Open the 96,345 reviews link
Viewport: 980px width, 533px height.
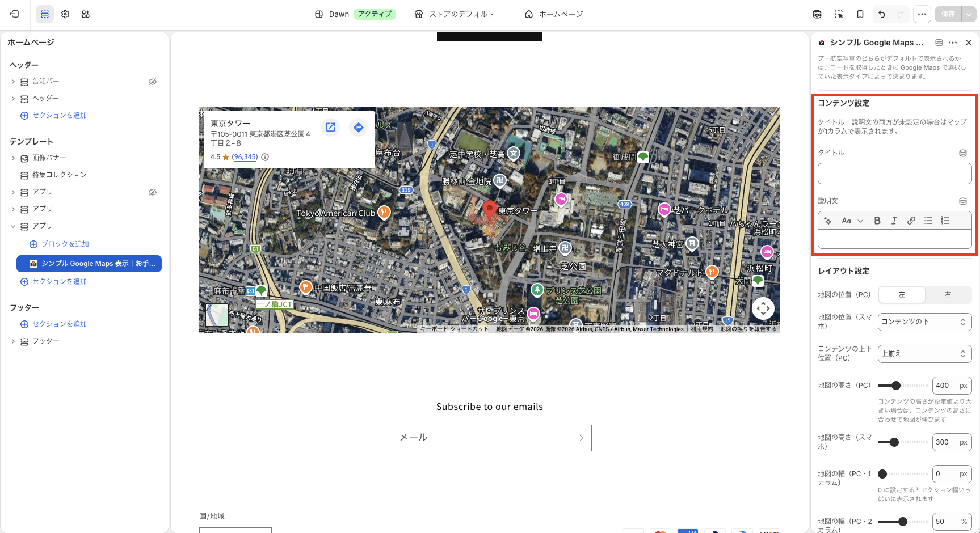[x=245, y=157]
